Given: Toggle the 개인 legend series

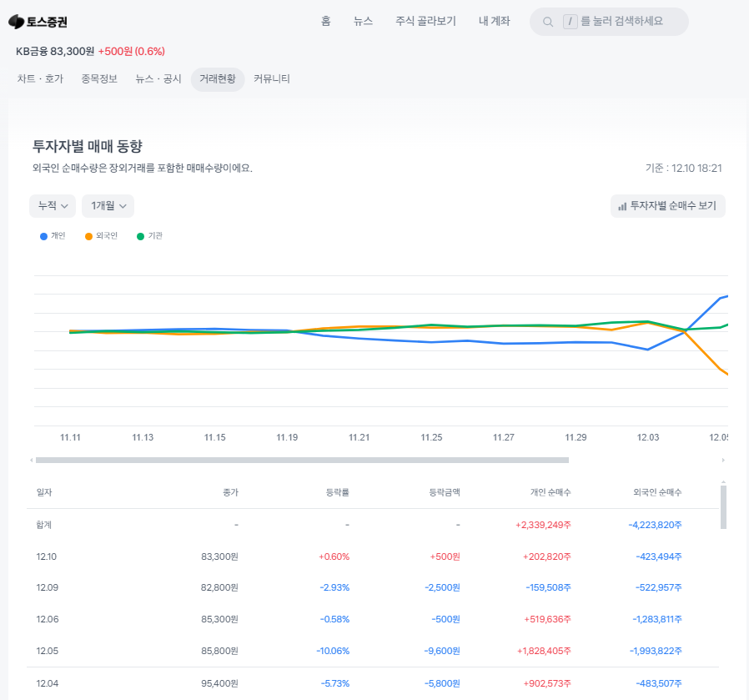Looking at the screenshot, I should [x=53, y=236].
